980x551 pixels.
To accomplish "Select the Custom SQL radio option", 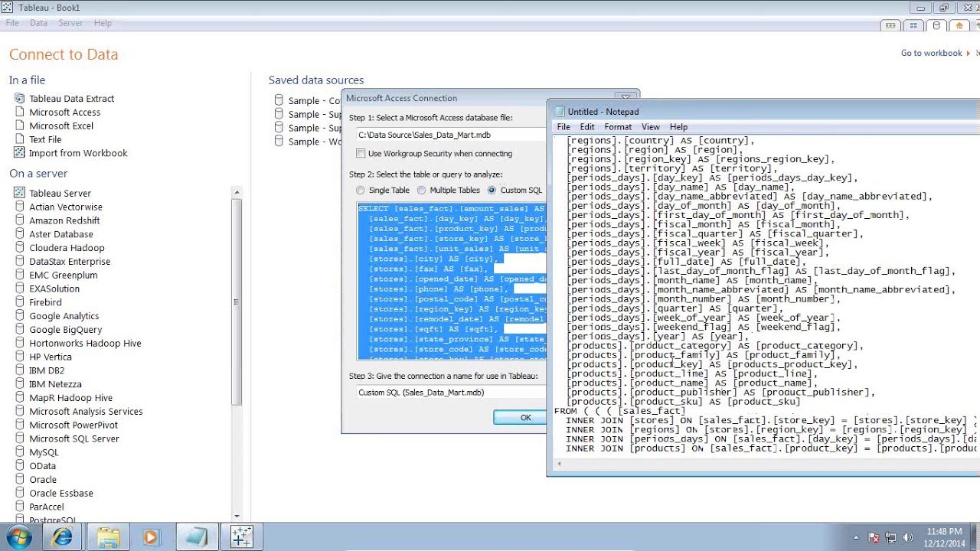I will pos(492,191).
